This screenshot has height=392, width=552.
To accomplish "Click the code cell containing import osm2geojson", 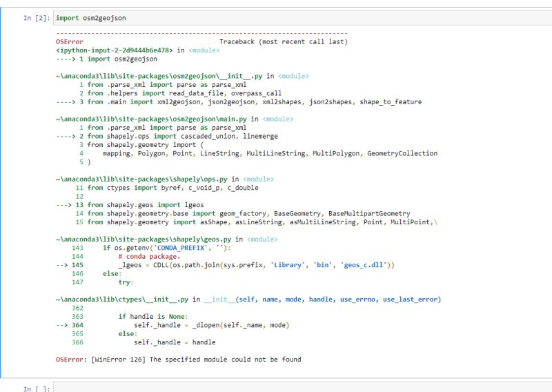I will tap(303, 18).
